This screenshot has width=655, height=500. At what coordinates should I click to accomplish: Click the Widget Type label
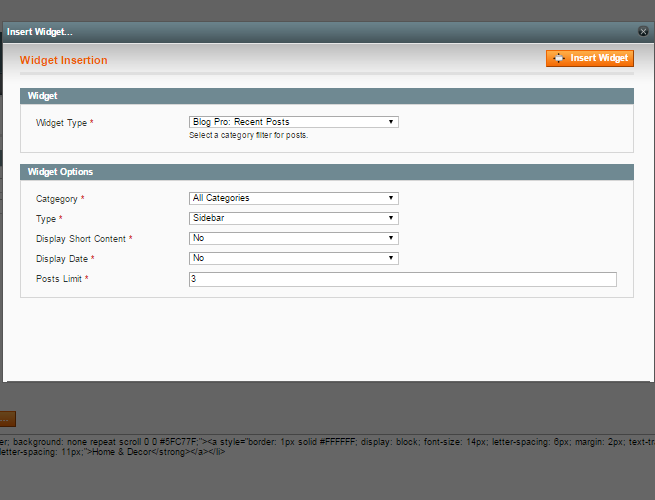tap(64, 123)
